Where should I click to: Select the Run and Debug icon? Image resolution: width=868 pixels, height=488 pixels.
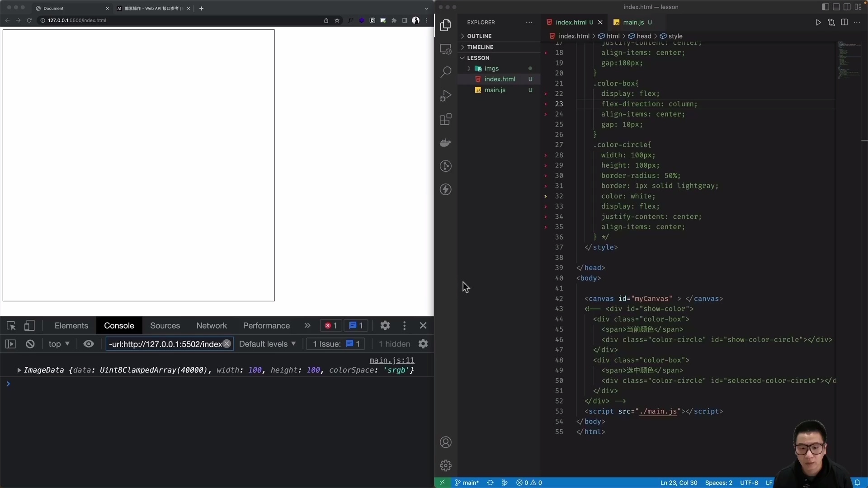446,95
